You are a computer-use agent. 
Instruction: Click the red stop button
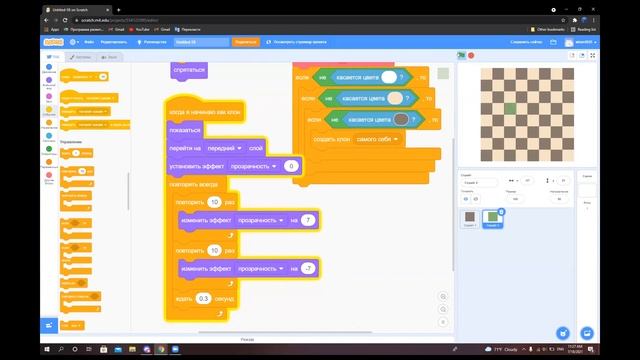pos(471,56)
